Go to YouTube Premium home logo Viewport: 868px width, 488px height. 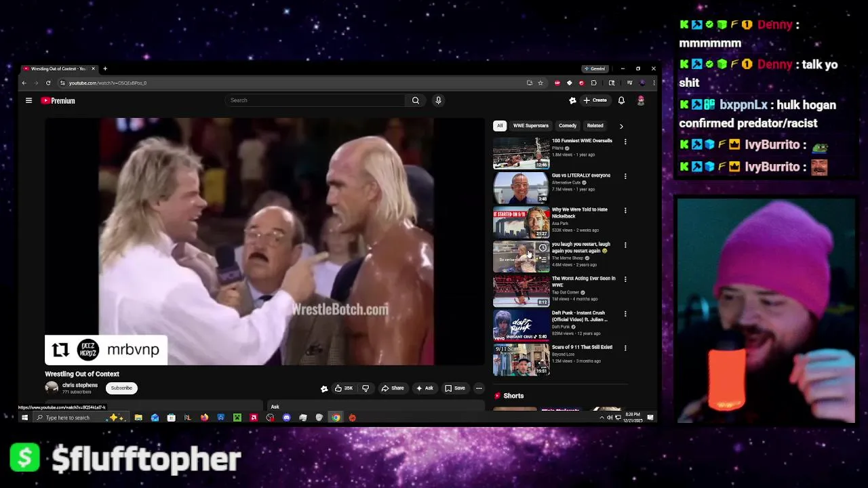pyautogui.click(x=58, y=100)
